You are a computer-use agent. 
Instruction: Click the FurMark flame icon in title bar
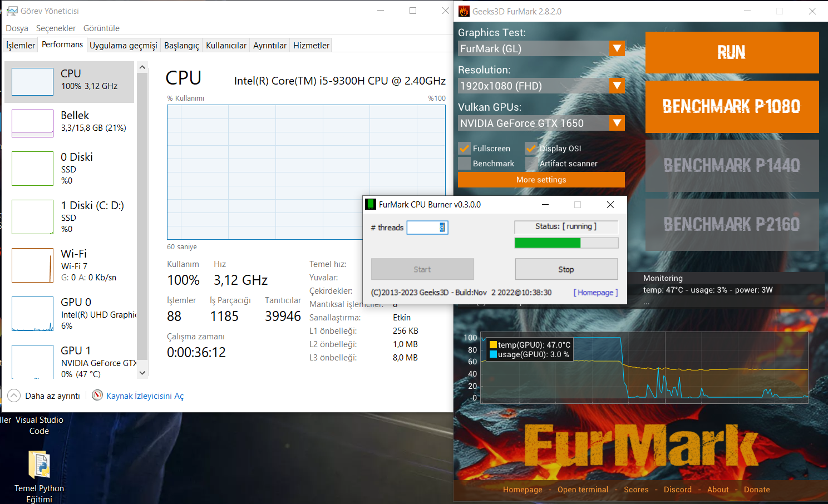[464, 11]
